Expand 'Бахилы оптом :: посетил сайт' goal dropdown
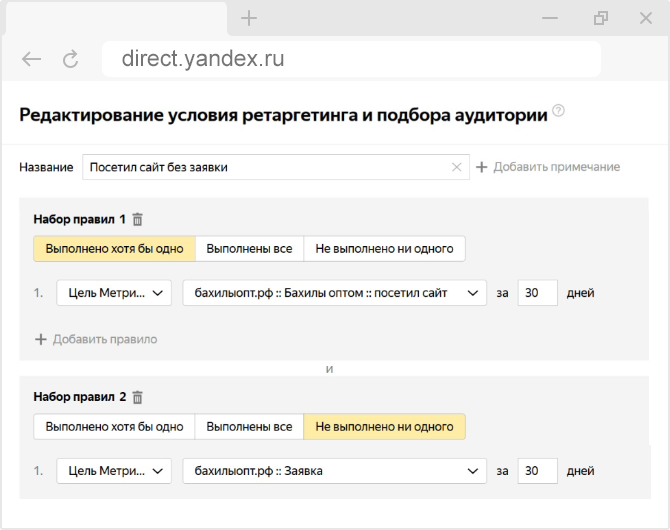670x530 pixels. tap(334, 293)
